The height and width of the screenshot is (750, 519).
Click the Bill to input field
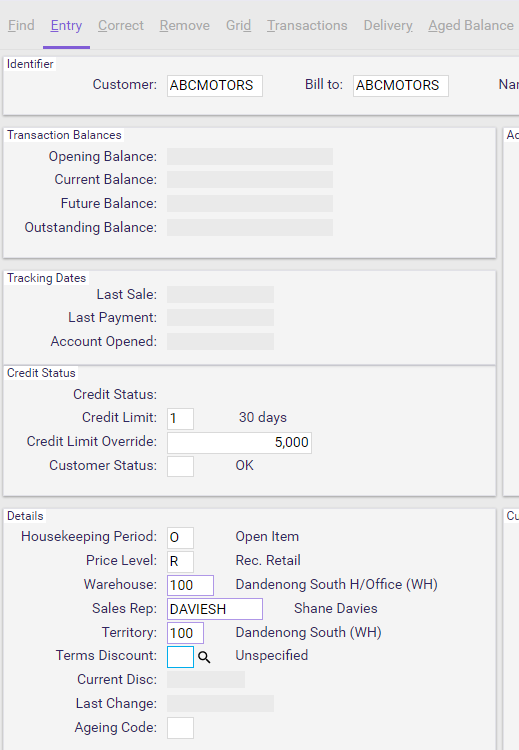pos(401,86)
